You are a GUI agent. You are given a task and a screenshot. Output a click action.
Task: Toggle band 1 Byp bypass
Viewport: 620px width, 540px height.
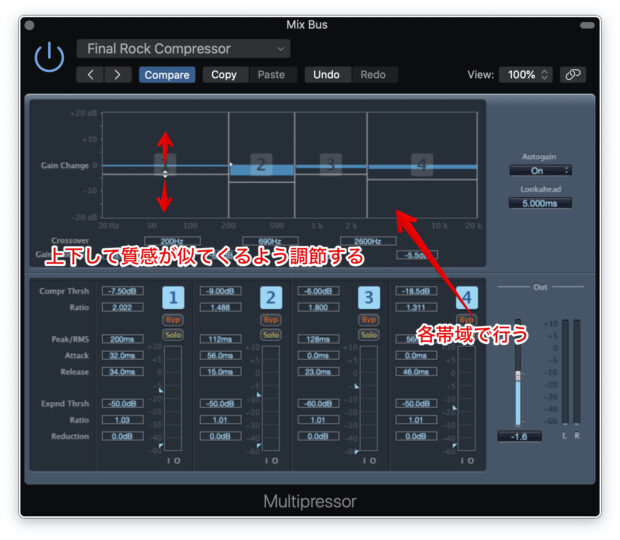coord(173,319)
